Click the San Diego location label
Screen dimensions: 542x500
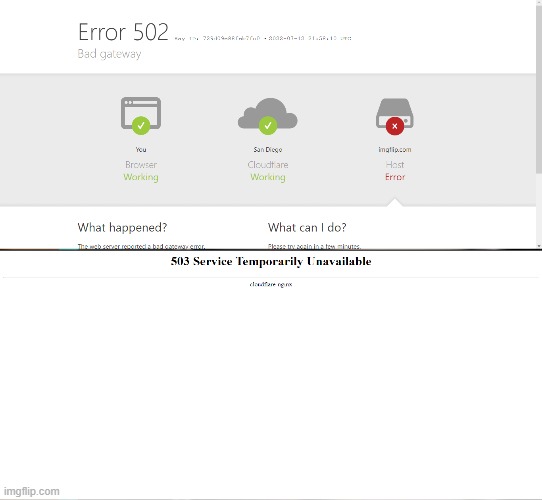(268, 149)
